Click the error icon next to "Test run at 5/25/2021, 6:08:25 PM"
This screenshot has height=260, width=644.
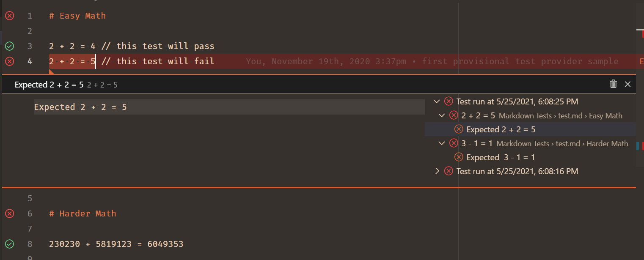(x=449, y=101)
